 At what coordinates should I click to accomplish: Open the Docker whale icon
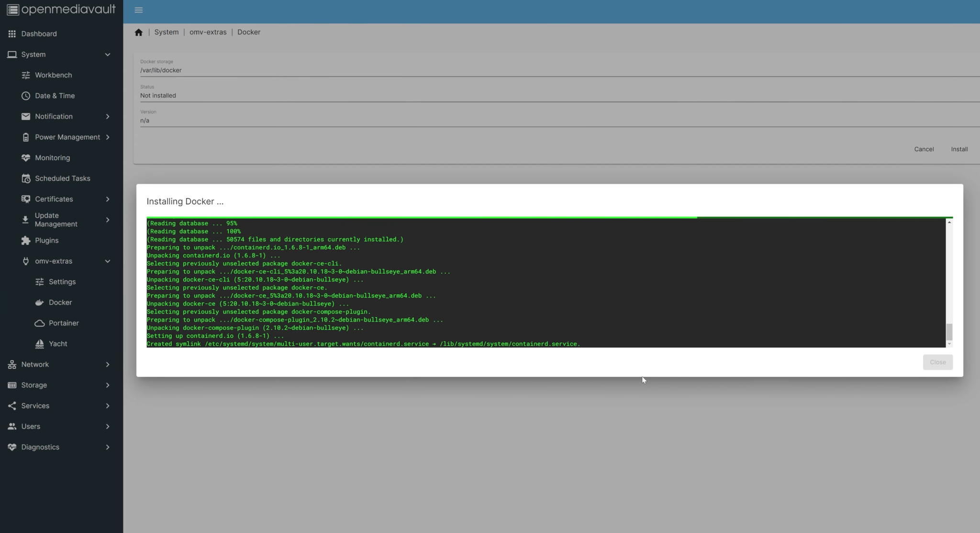pyautogui.click(x=39, y=302)
